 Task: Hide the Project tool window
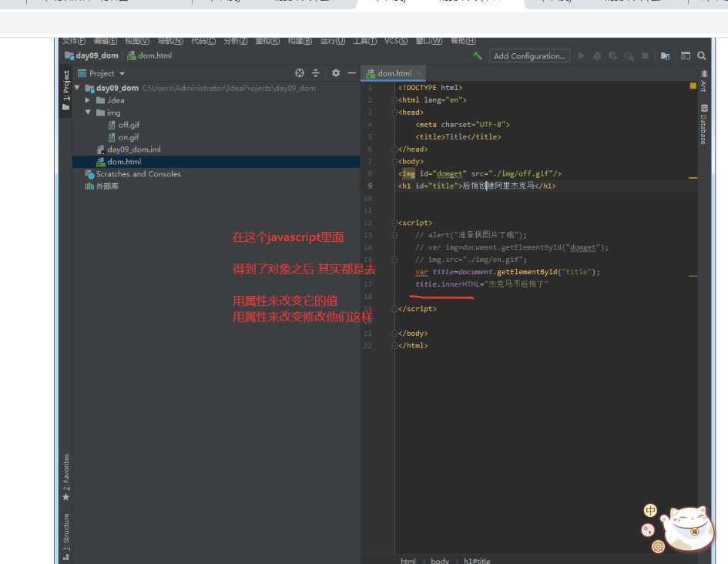pyautogui.click(x=352, y=73)
